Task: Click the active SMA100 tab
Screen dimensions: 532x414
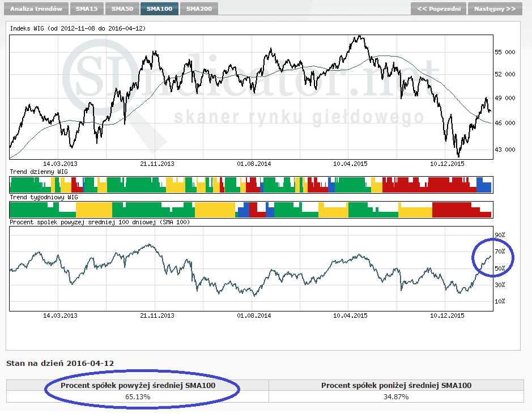Action: 159,9
